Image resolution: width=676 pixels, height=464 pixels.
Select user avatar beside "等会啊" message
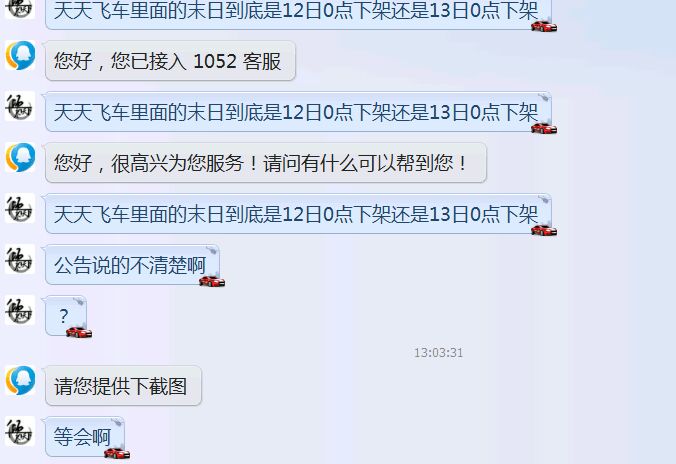tap(20, 431)
